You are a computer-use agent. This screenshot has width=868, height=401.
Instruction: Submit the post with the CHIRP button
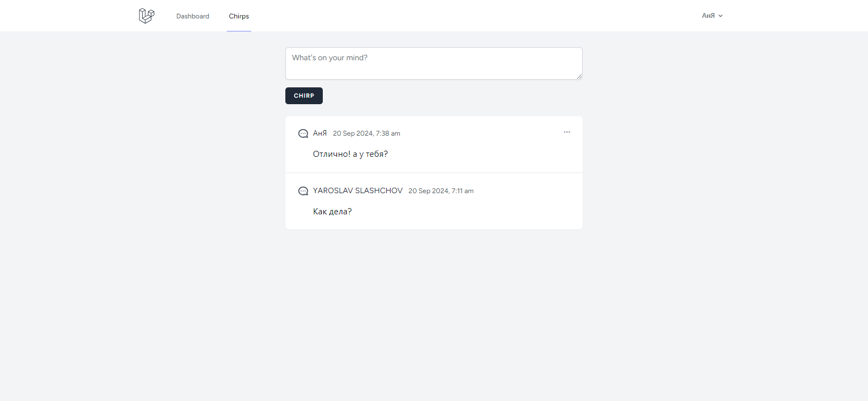(x=304, y=96)
